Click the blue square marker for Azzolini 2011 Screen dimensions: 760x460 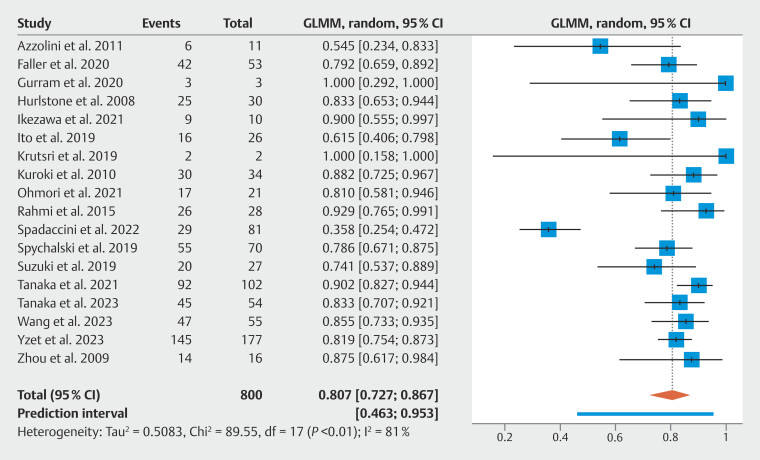[600, 46]
